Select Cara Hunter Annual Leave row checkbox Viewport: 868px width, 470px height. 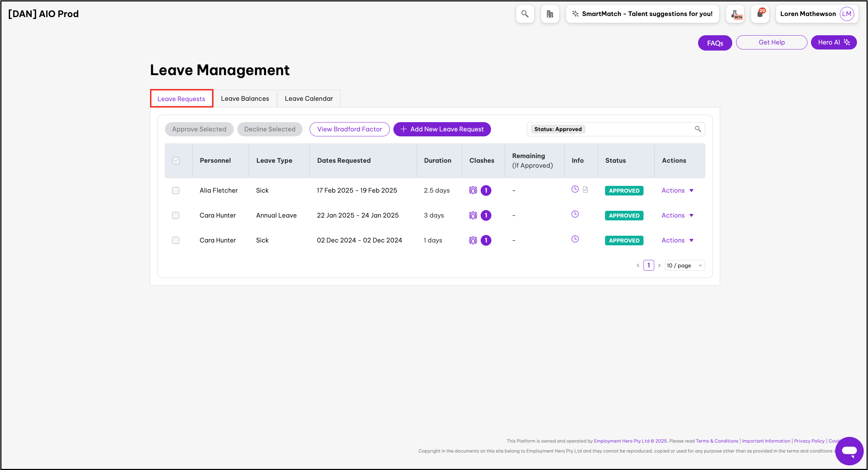coord(176,215)
